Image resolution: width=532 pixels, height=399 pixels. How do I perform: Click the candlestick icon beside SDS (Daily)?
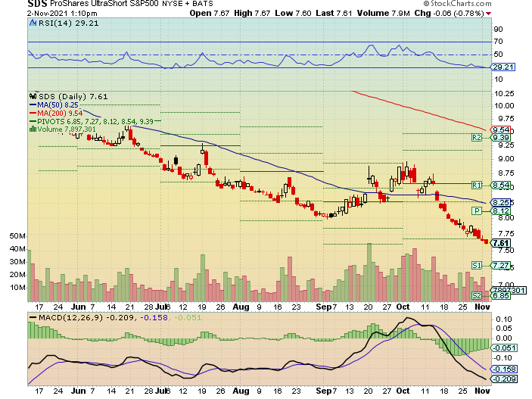(x=33, y=96)
